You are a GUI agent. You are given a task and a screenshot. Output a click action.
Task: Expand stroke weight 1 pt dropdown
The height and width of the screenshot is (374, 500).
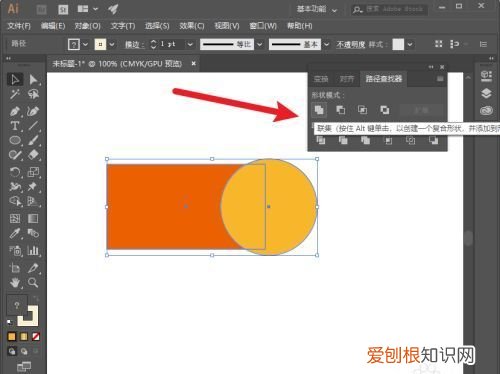point(190,44)
